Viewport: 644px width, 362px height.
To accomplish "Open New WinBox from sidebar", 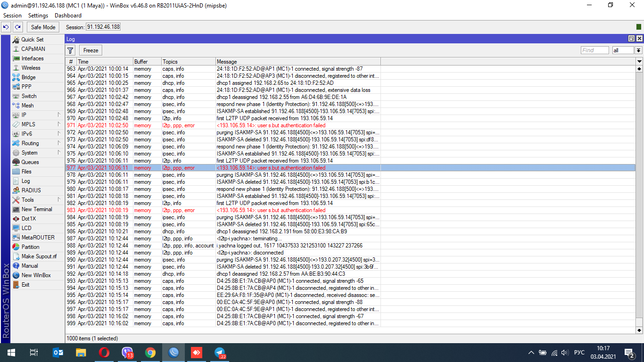I will point(32,275).
